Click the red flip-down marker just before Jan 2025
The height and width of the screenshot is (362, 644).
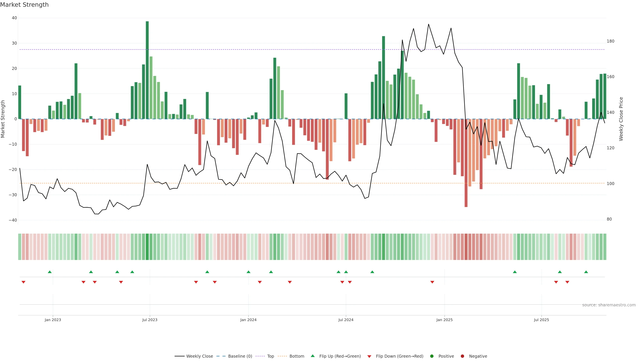(x=432, y=282)
